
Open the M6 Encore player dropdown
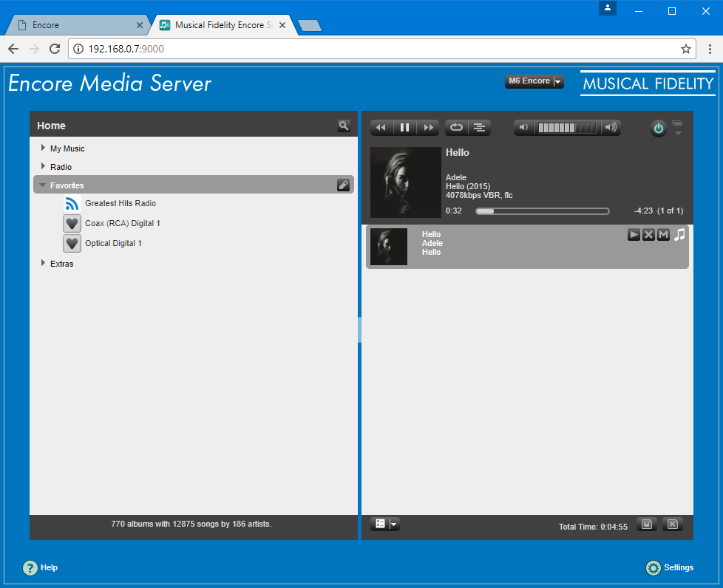pos(534,81)
